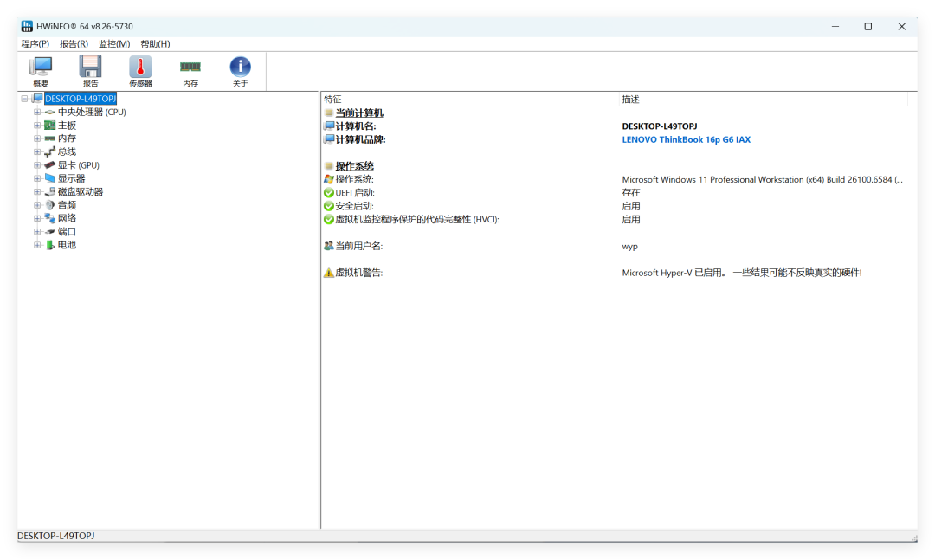The width and height of the screenshot is (935, 560).
Task: Click the monitor icon beside 计算机品牌
Action: (329, 139)
